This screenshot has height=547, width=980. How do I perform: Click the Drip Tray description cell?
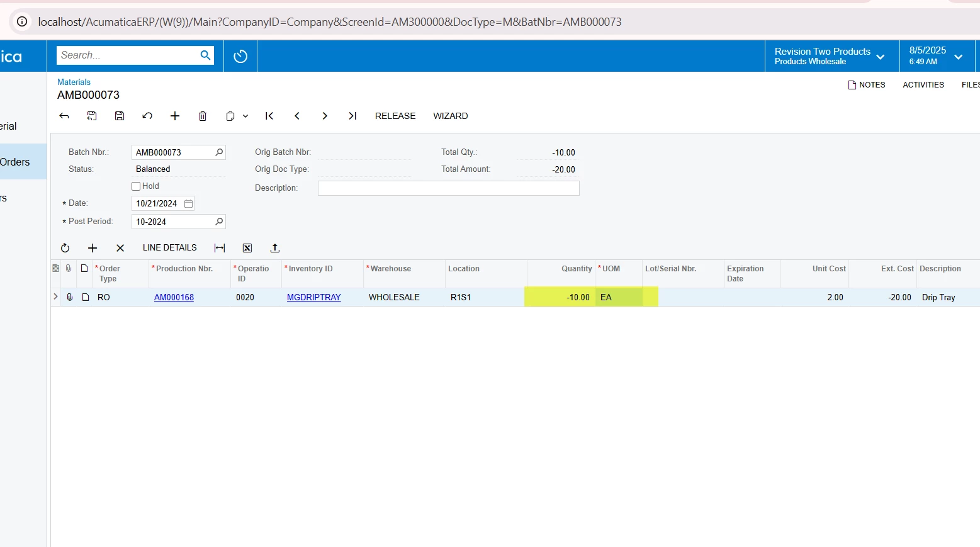tap(948, 297)
